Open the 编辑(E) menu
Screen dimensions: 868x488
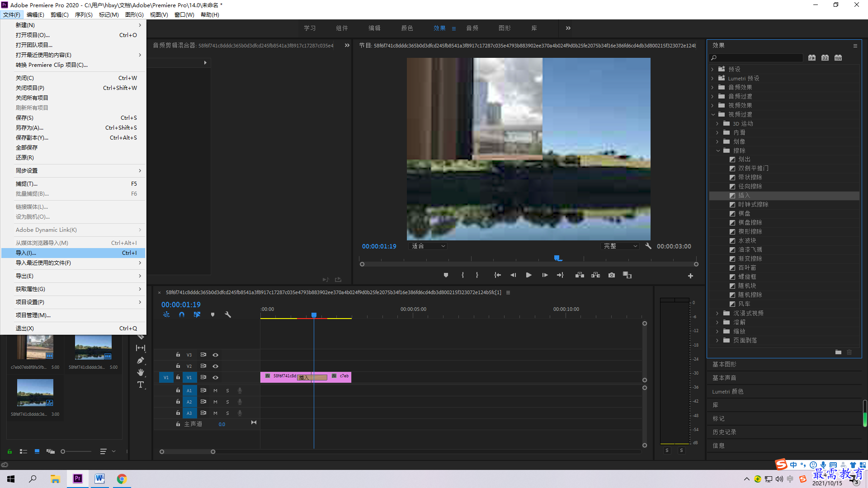35,14
